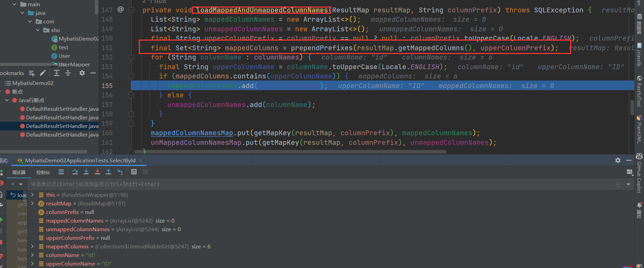Close the MybatisDemo02ApplicationTests.SelectById tab
The image size is (644, 268).
coord(140,160)
